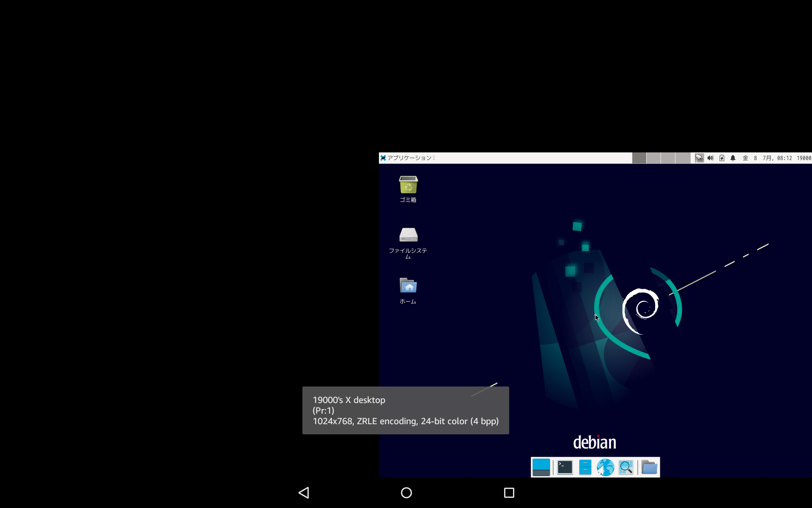Image resolution: width=812 pixels, height=508 pixels.
Task: Open the notifications bell icon
Action: pos(733,158)
